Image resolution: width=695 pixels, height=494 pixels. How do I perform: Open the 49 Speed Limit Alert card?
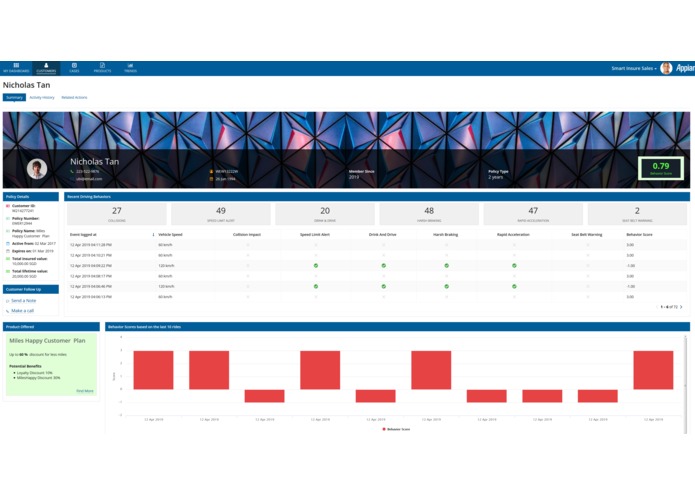[x=221, y=214]
